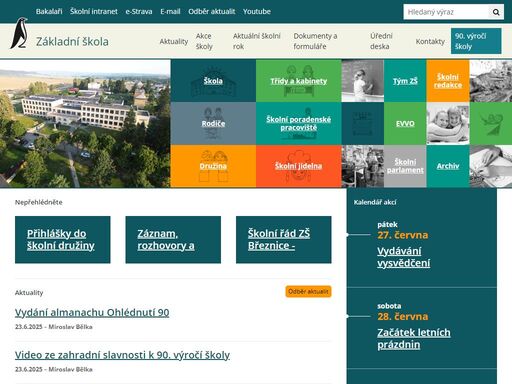The height and width of the screenshot is (384, 512).
Task: Open Dokumenty a formuláře menu
Action: point(315,41)
